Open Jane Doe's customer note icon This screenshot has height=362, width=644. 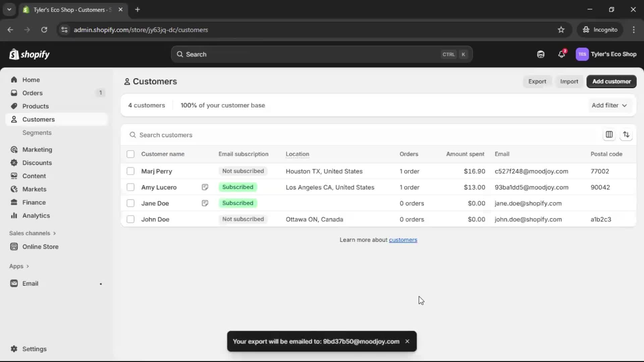tap(205, 203)
